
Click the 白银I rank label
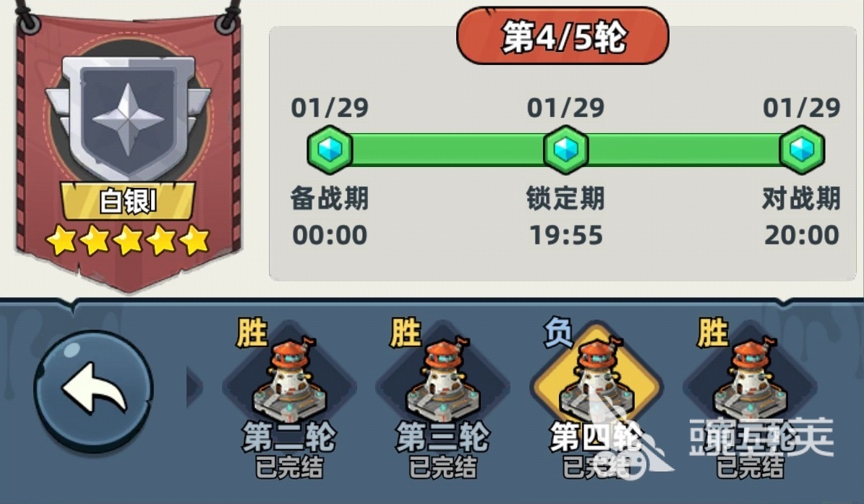(x=128, y=201)
